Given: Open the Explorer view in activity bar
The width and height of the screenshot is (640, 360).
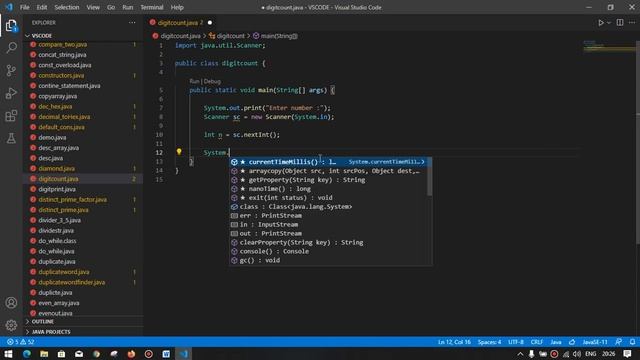Looking at the screenshot, I should click(11, 26).
